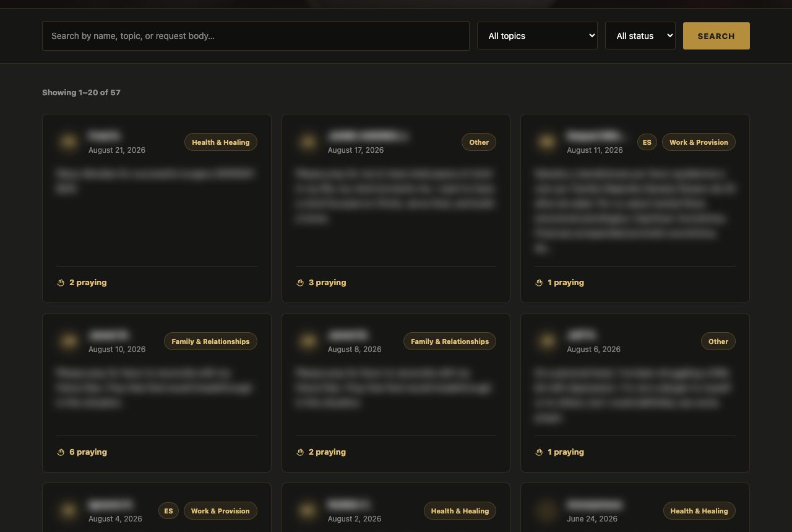Click the gold Search button
Screen dimensions: 792x532
717,36
